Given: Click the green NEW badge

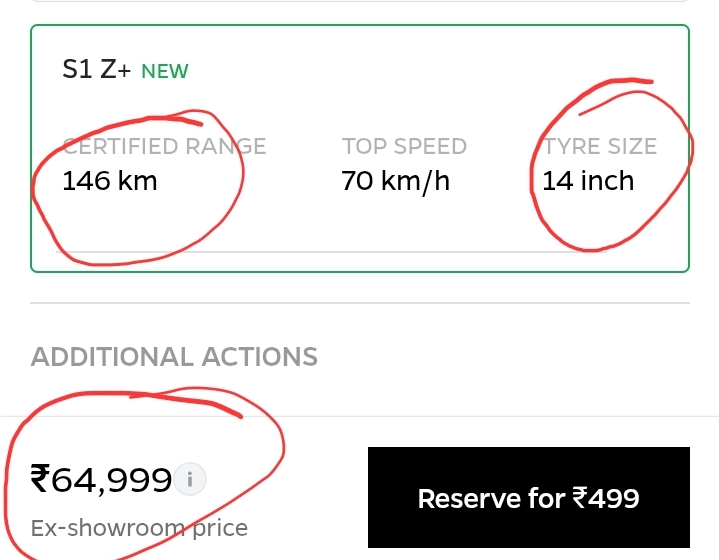Looking at the screenshot, I should pyautogui.click(x=165, y=72).
